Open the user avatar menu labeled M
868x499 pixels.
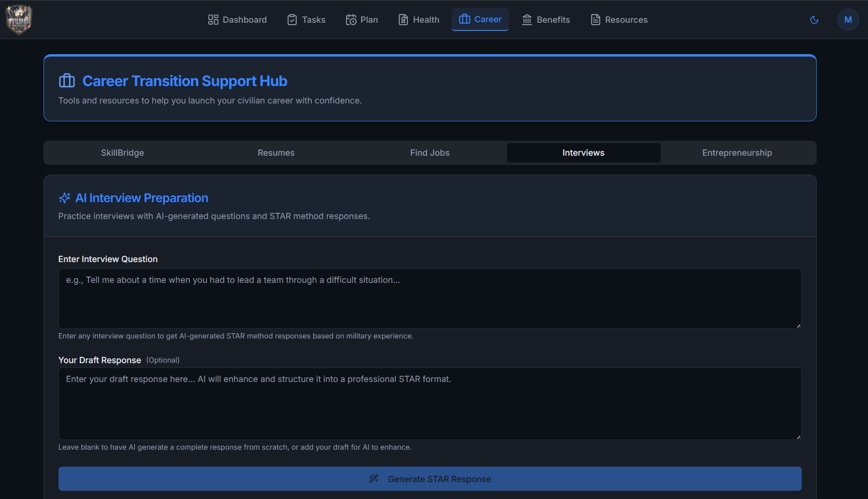coord(848,19)
